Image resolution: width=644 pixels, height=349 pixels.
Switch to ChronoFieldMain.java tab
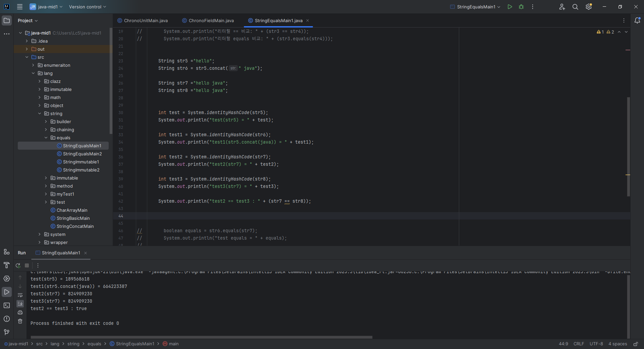click(x=208, y=20)
